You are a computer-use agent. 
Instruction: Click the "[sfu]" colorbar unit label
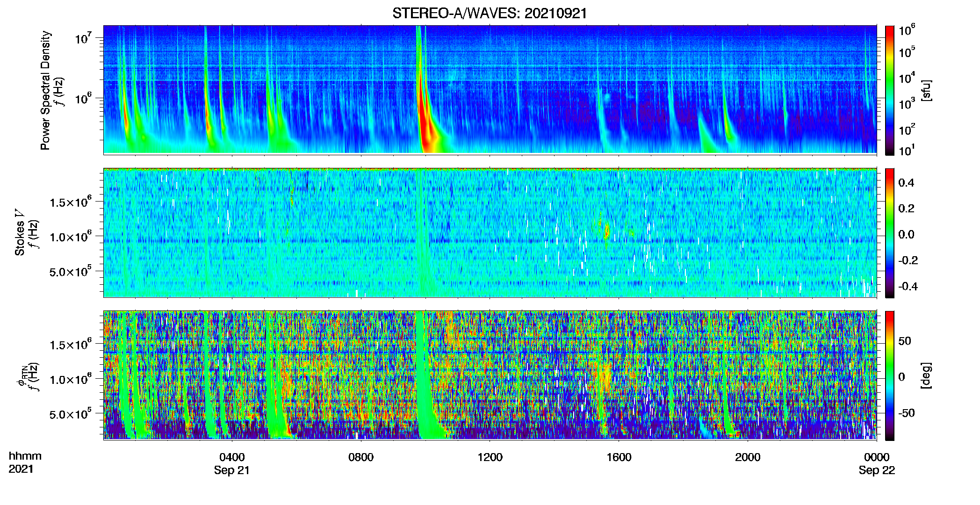(926, 90)
